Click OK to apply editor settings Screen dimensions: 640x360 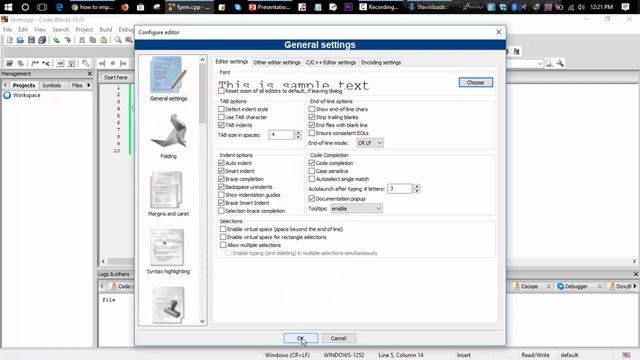pyautogui.click(x=300, y=338)
